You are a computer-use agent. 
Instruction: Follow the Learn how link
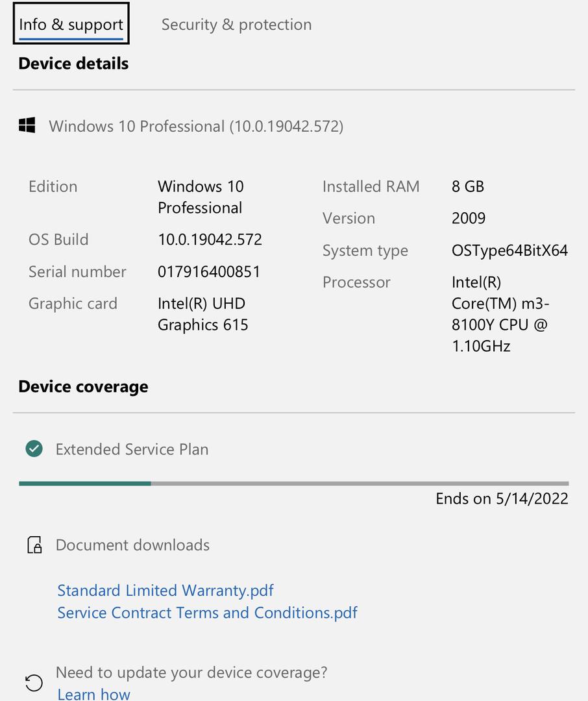pos(94,694)
